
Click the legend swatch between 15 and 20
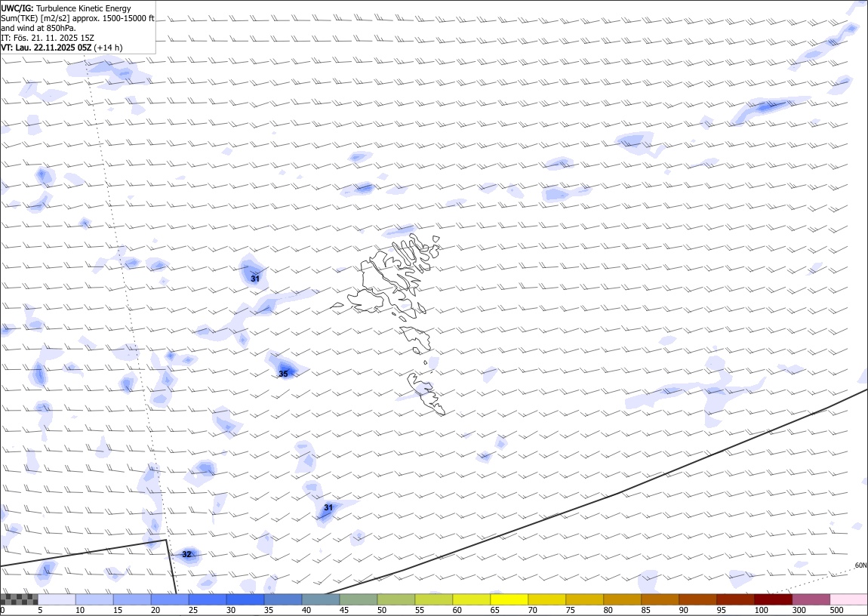[x=132, y=599]
